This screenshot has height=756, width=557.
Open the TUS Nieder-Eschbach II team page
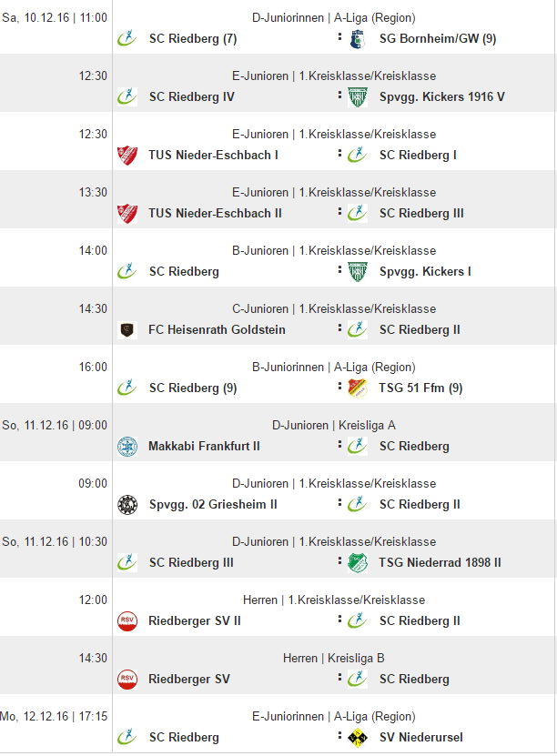[x=215, y=213]
